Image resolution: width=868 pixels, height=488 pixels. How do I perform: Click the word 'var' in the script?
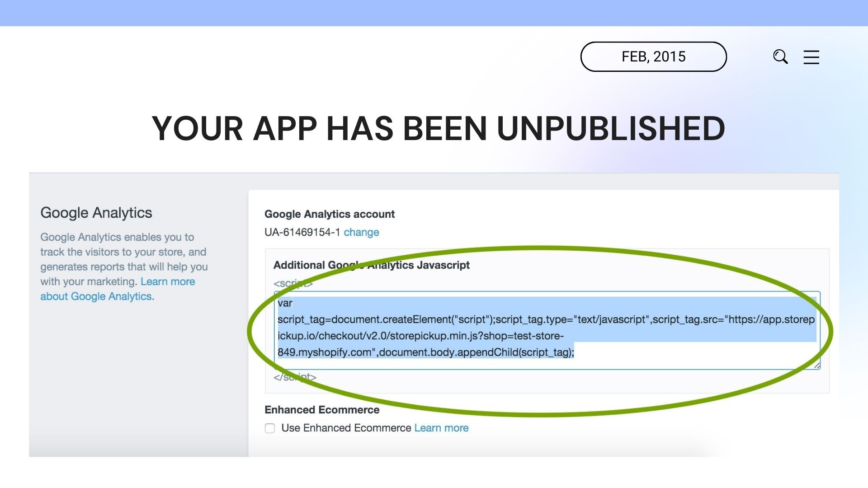coord(285,303)
